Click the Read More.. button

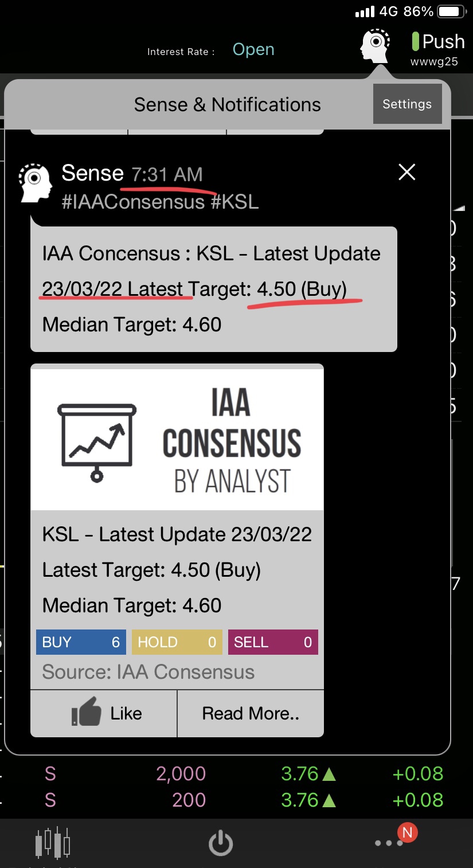(x=251, y=713)
